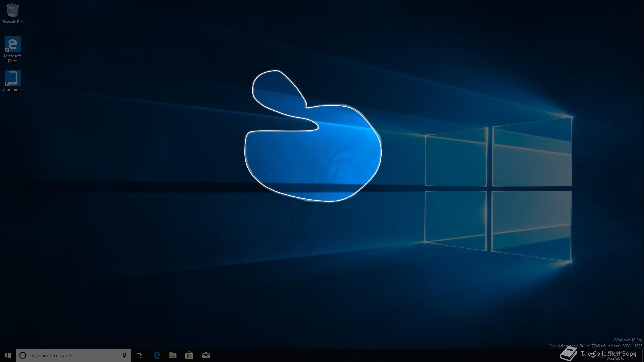644x362 pixels.
Task: Click the Show desktop sliver at taskbar end
Action: pos(643,355)
